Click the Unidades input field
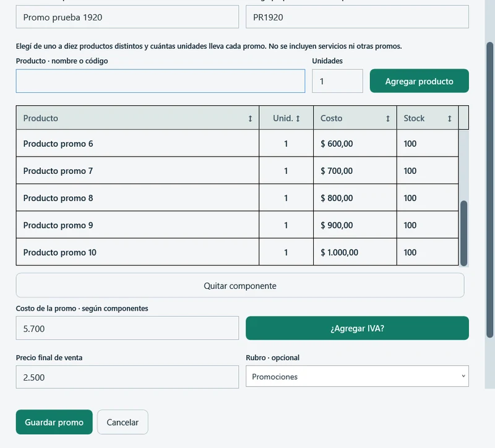This screenshot has height=448, width=495. coord(337,81)
